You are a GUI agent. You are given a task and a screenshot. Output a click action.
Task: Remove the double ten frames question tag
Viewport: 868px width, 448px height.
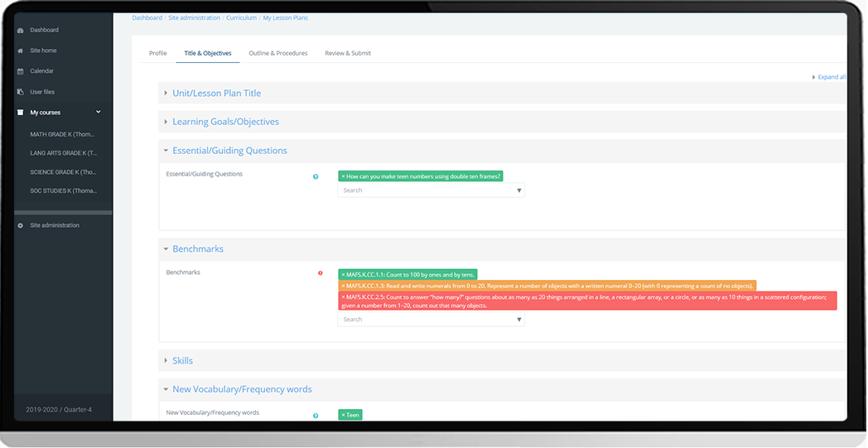coord(343,176)
